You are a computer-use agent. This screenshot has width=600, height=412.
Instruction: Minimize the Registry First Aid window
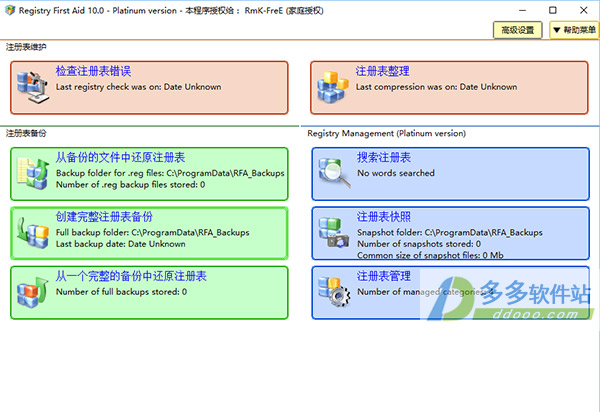click(523, 10)
